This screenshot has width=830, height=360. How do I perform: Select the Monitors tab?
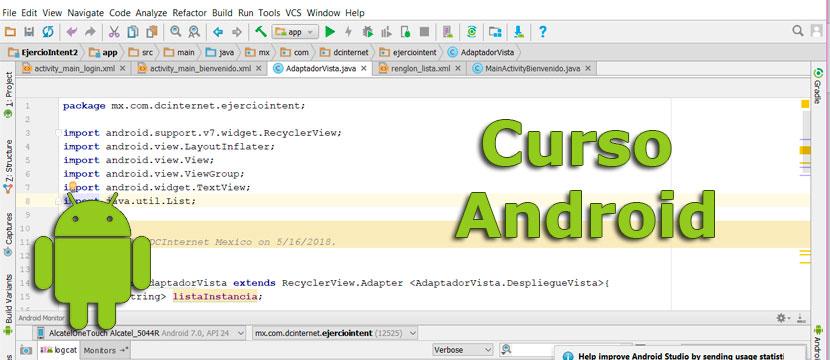(x=106, y=350)
